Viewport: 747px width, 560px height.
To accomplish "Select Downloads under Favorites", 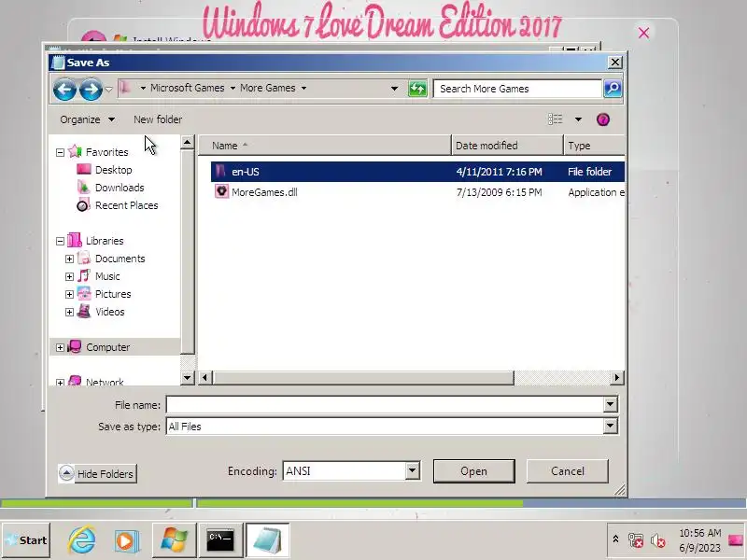I will 120,188.
